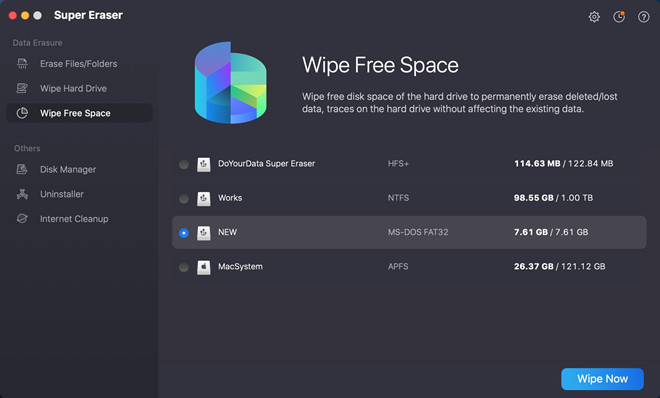This screenshot has width=660, height=398.
Task: Click the Internet Cleanup icon
Action: [22, 219]
